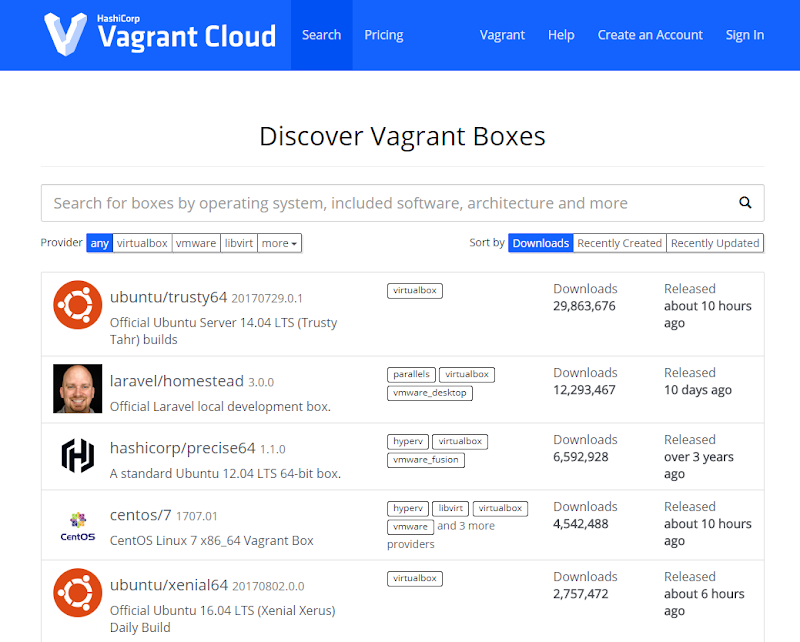Click the Sign In link
The height and width of the screenshot is (642, 800).
click(x=744, y=34)
